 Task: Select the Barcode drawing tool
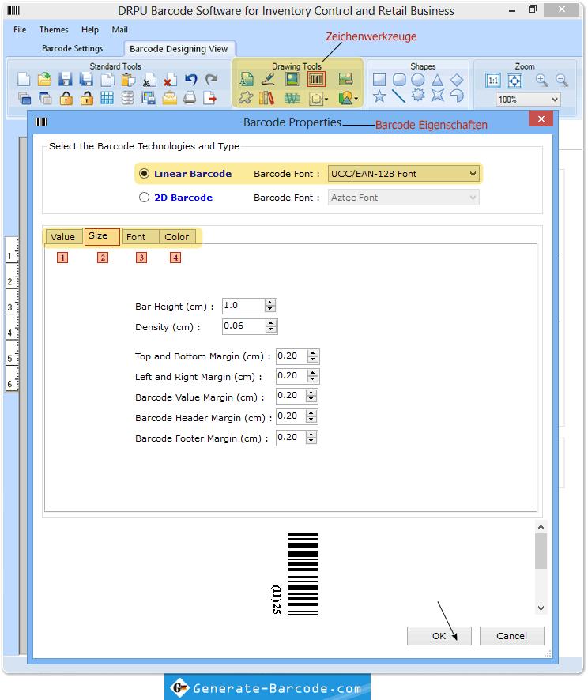click(x=316, y=80)
